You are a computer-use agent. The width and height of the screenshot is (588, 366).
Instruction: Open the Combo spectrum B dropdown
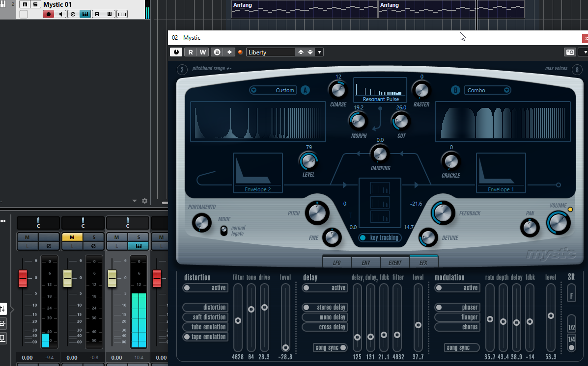(487, 90)
